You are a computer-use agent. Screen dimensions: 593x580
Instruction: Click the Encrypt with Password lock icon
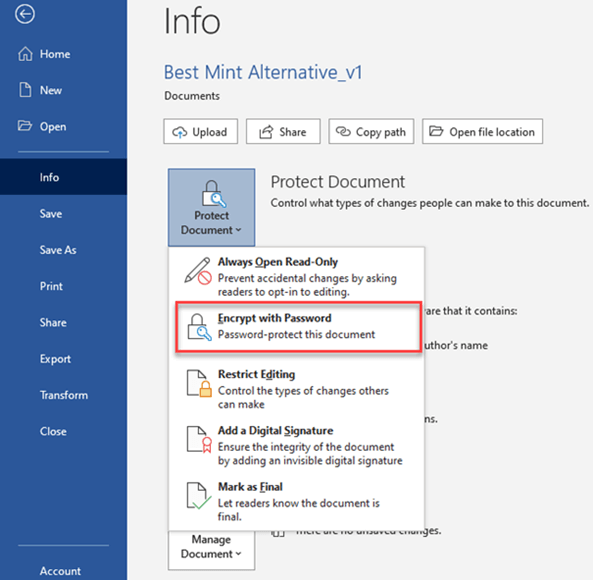199,327
